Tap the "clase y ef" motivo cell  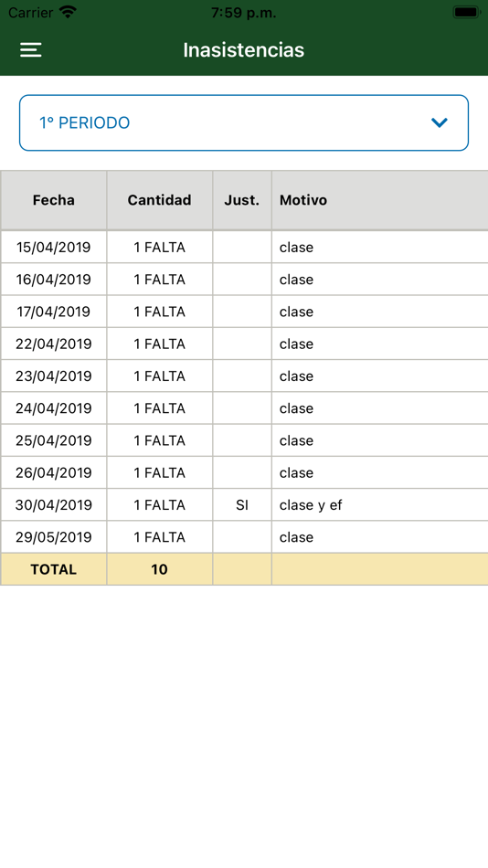(x=380, y=505)
